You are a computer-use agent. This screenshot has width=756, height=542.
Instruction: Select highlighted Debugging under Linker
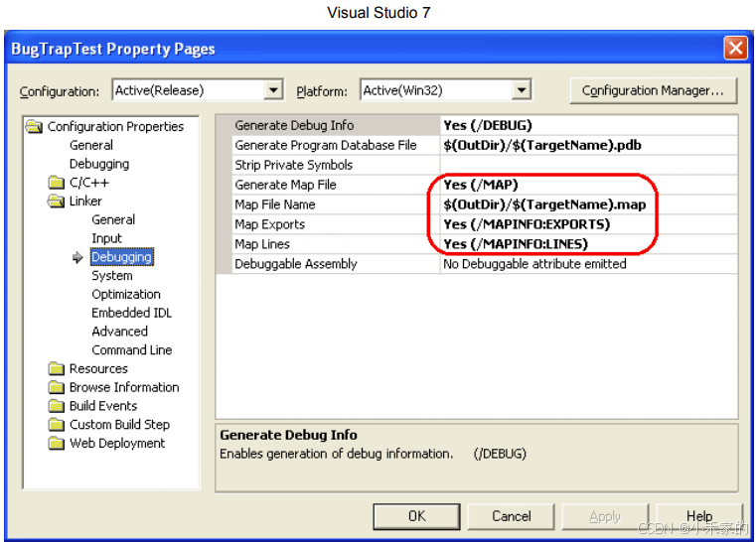pyautogui.click(x=121, y=257)
